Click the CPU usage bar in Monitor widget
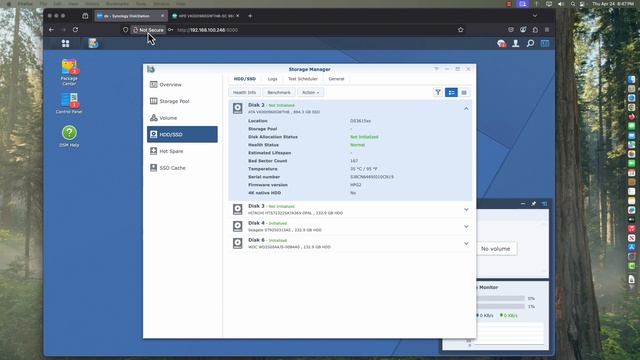 click(x=500, y=298)
